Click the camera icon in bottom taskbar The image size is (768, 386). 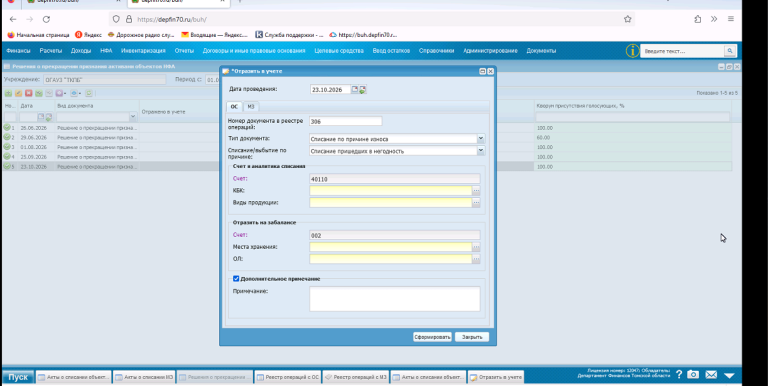[x=693, y=375]
